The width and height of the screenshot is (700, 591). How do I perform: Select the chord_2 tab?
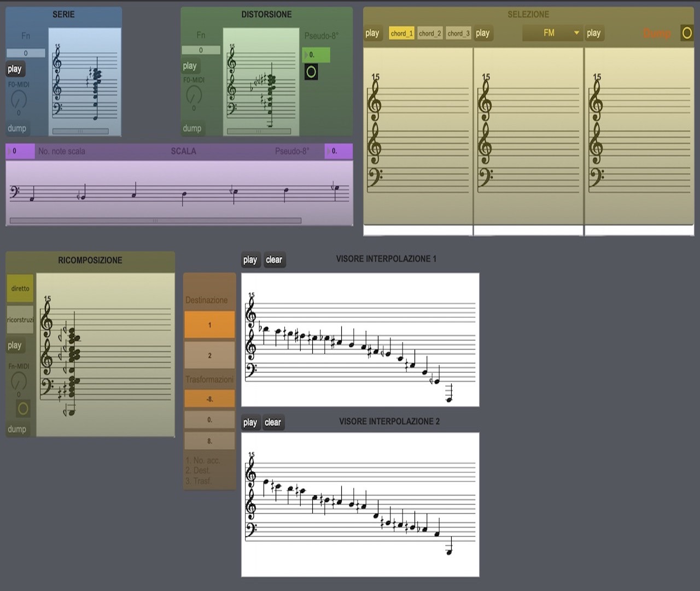click(x=430, y=33)
